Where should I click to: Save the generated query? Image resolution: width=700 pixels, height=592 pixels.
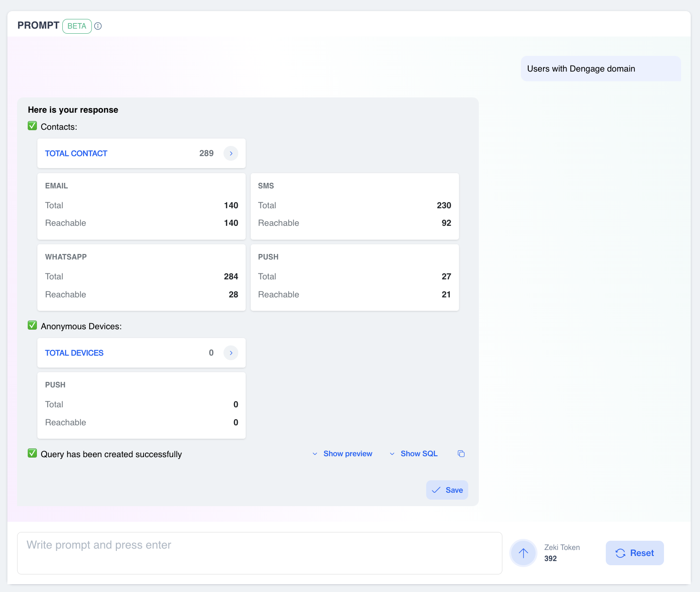(x=447, y=490)
